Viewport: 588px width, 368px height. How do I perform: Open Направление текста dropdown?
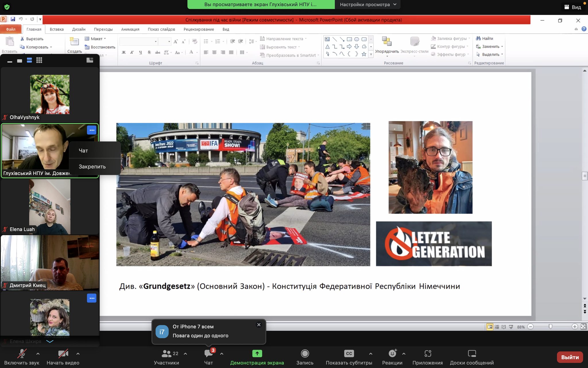tap(283, 39)
